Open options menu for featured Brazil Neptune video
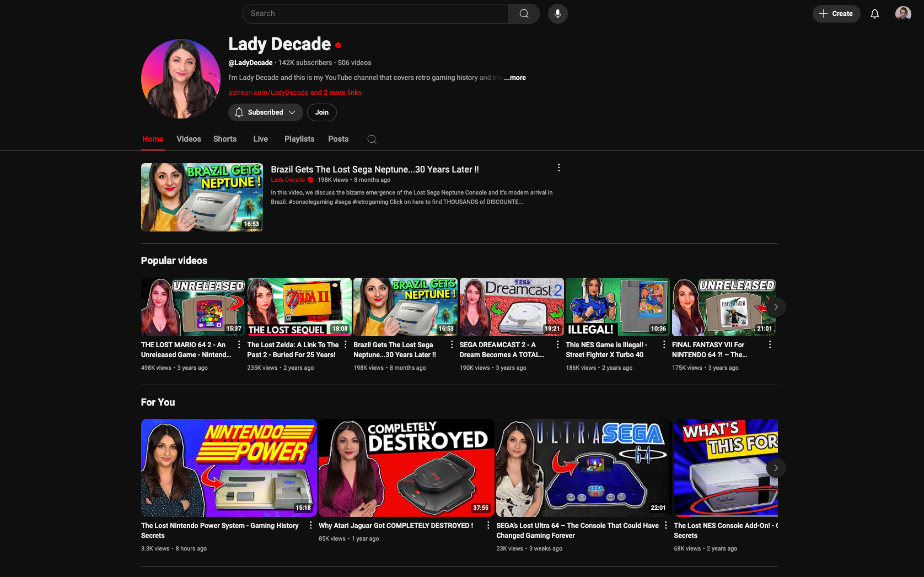The height and width of the screenshot is (577, 924). (558, 168)
